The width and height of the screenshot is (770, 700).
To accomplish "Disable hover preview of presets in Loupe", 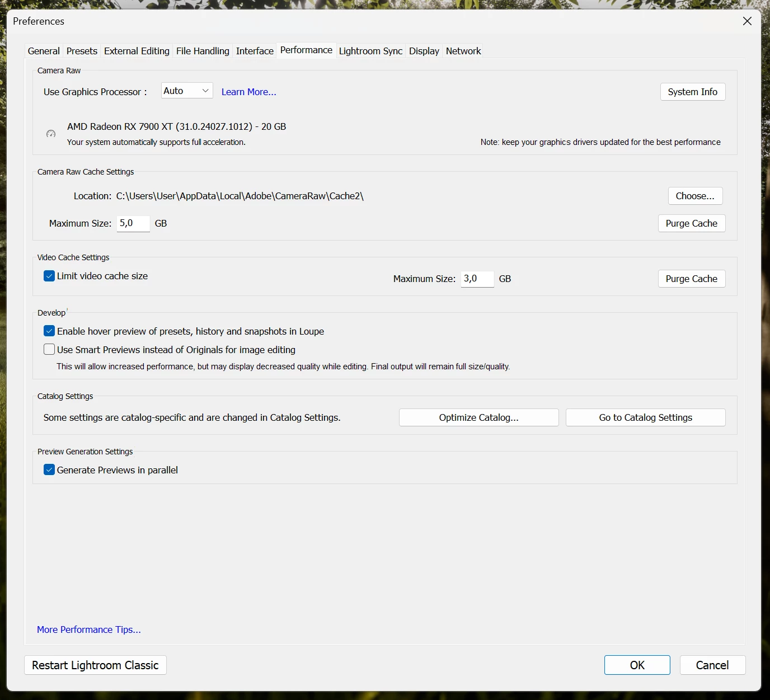I will coord(49,331).
